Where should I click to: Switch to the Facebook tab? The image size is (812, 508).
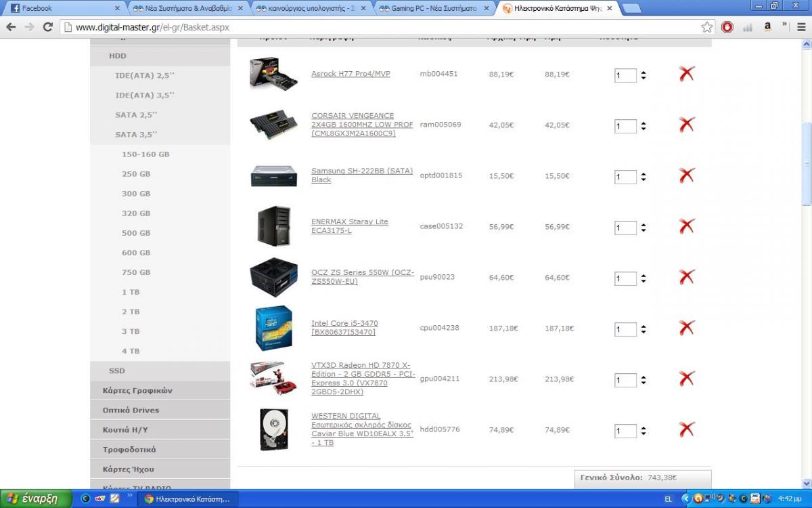click(x=66, y=9)
